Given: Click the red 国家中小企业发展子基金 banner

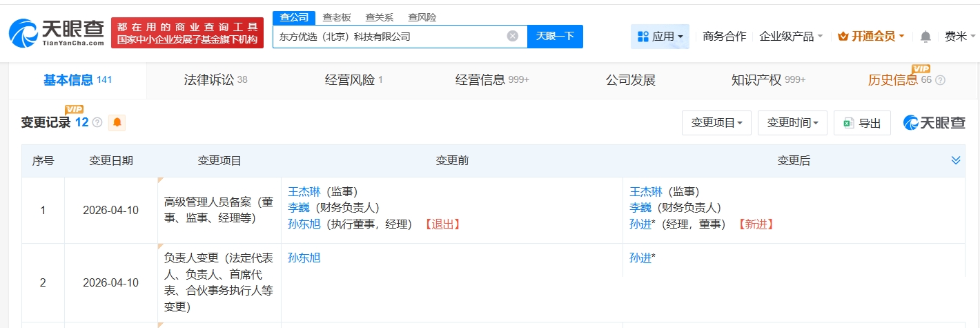Looking at the screenshot, I should (187, 33).
